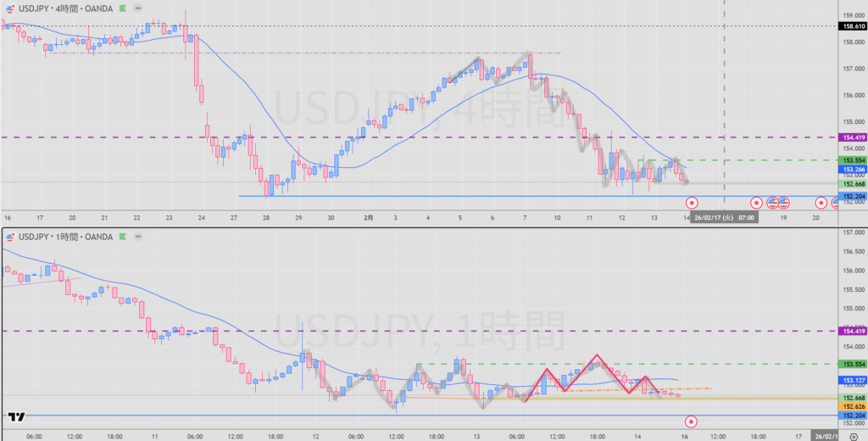Image resolution: width=868 pixels, height=441 pixels.
Task: Click the green market status flag in 1時間 chart
Action: tap(124, 237)
